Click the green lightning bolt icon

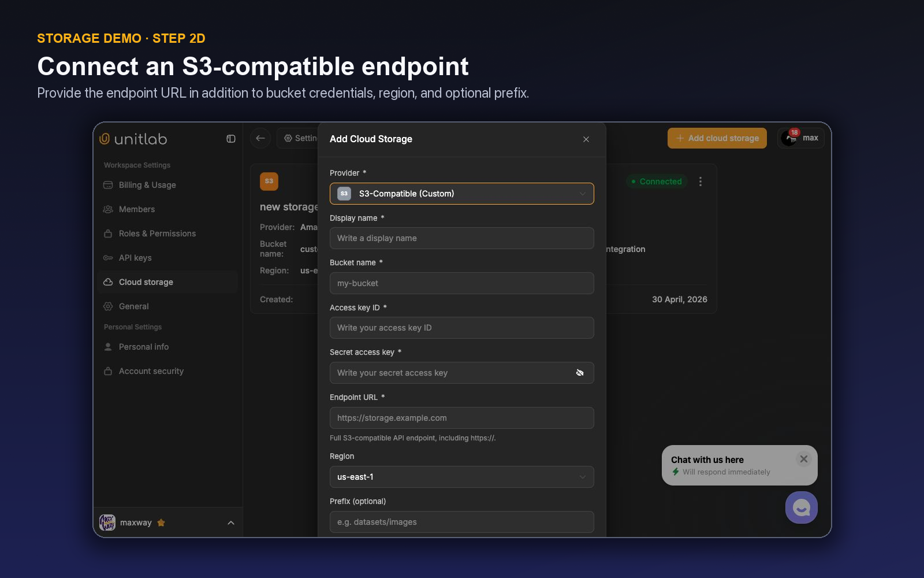pyautogui.click(x=676, y=472)
